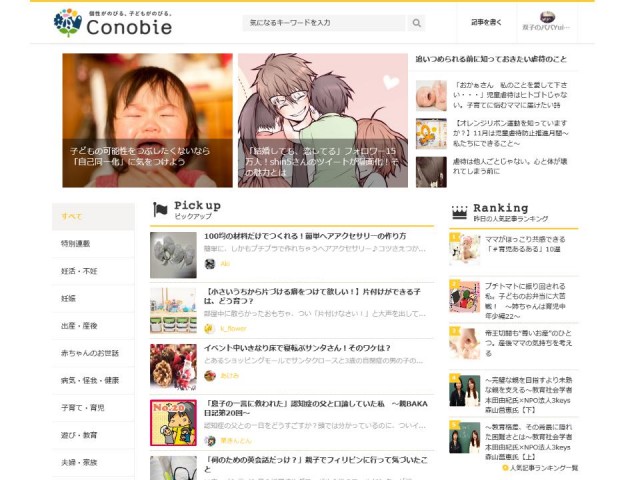Click the Conobie logo
This screenshot has width=640, height=480.
pyautogui.click(x=113, y=23)
